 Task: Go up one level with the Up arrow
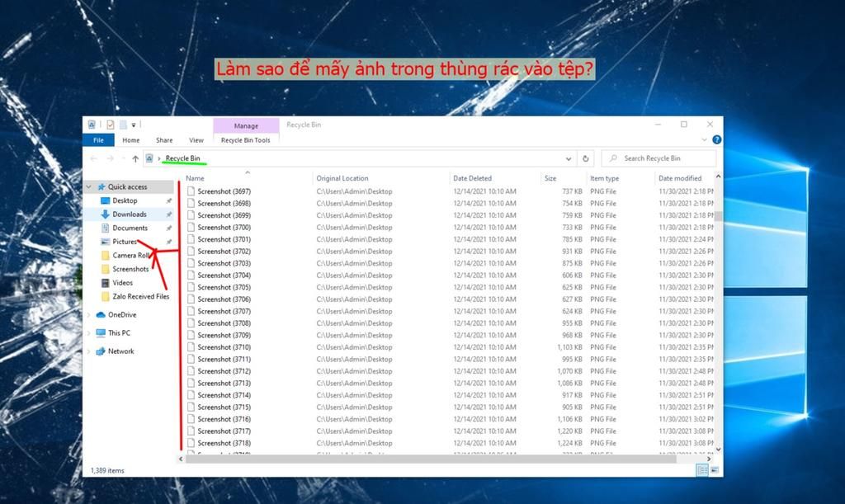coord(135,158)
